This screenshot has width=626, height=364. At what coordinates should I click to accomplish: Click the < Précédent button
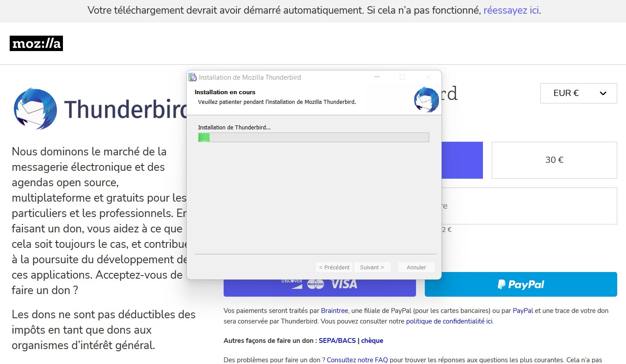pyautogui.click(x=334, y=267)
